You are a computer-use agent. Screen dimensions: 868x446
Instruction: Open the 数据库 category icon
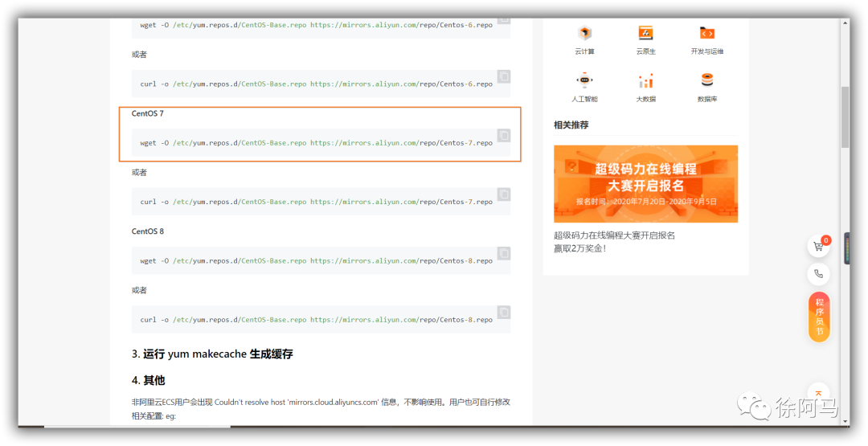click(x=707, y=81)
